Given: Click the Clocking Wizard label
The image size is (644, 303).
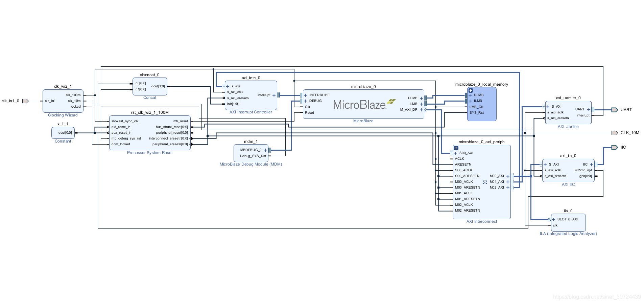Looking at the screenshot, I should point(63,115).
